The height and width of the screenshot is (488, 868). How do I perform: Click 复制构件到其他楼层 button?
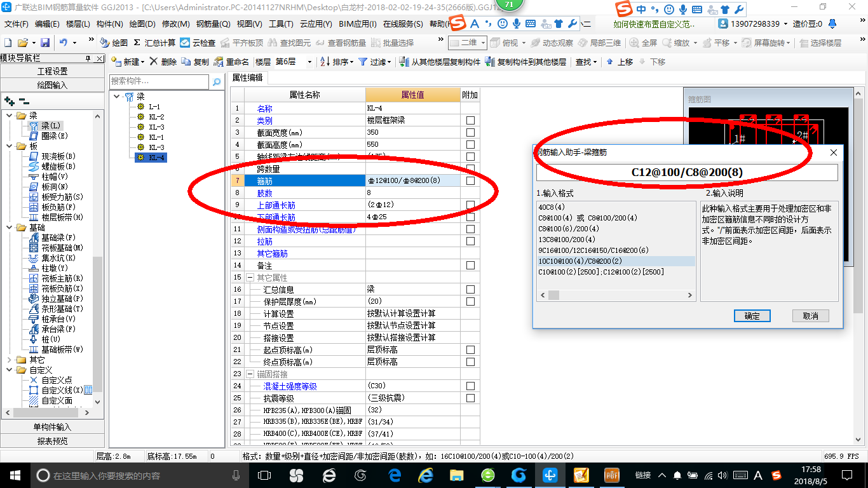[526, 62]
